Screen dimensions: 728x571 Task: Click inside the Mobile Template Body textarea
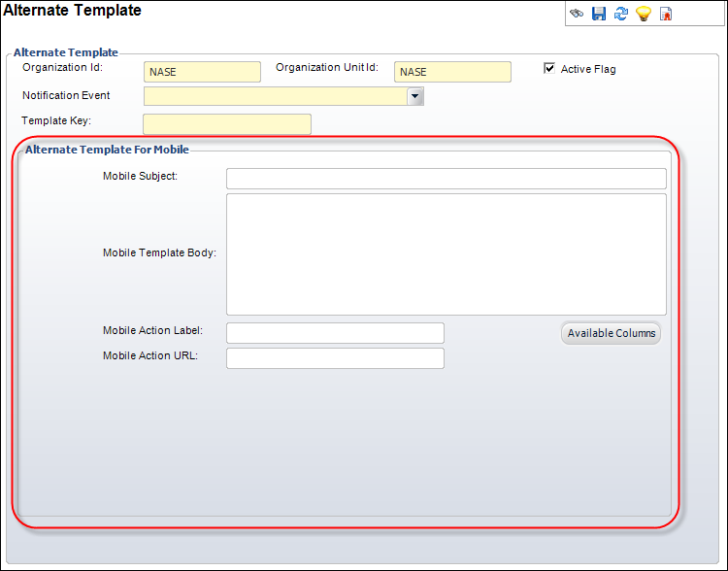pyautogui.click(x=446, y=253)
